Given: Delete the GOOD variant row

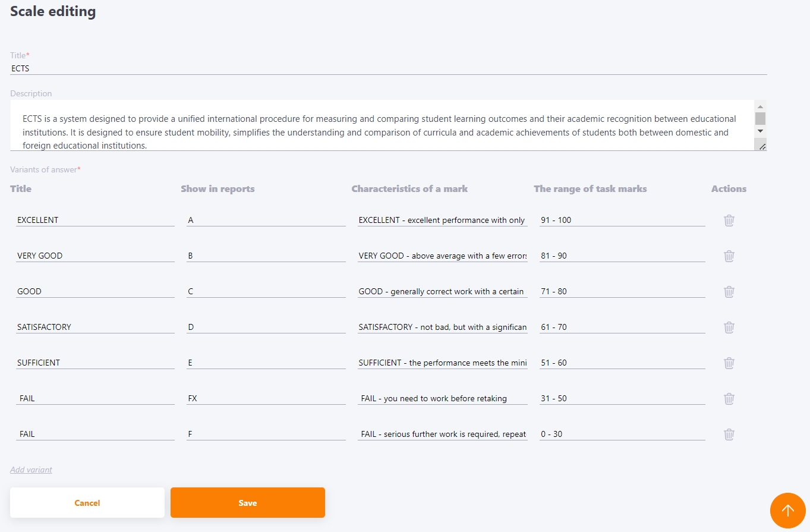Looking at the screenshot, I should pyautogui.click(x=729, y=292).
